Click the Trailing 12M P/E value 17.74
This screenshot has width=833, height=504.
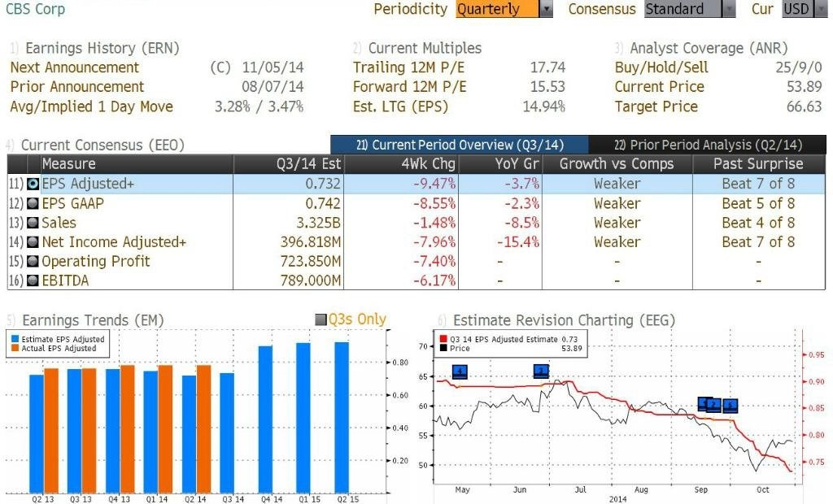(547, 67)
